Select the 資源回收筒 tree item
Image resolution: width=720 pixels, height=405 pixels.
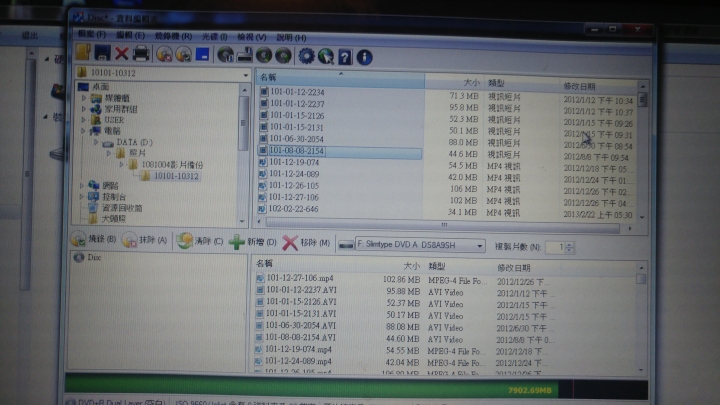point(122,208)
